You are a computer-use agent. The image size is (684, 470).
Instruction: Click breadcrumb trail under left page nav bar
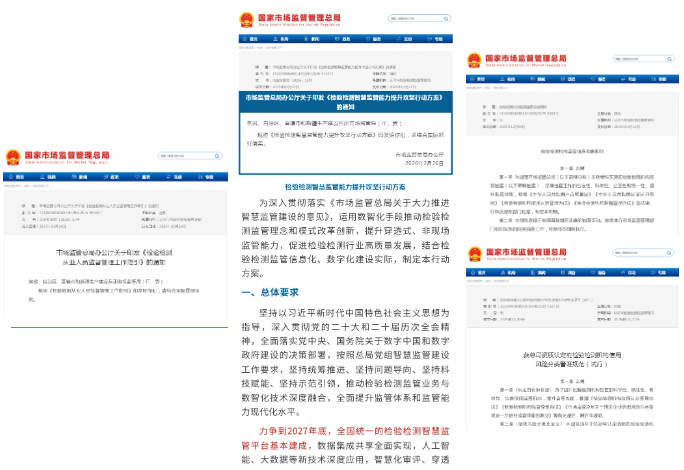pyautogui.click(x=27, y=186)
